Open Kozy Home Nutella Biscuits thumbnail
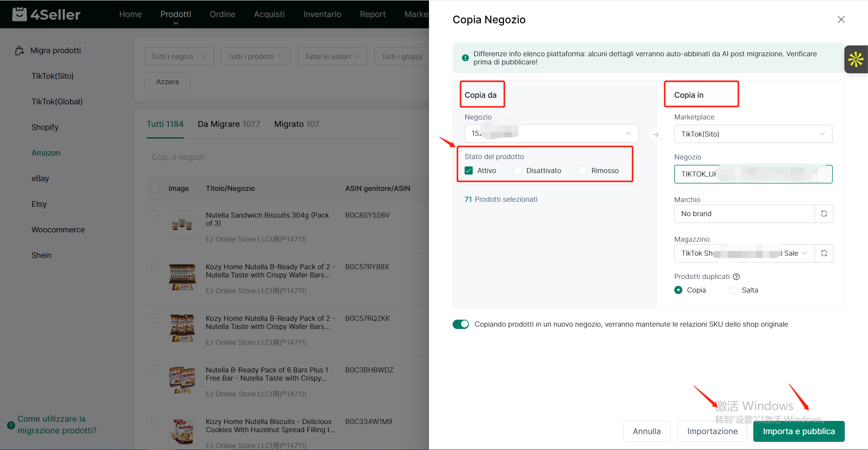This screenshot has height=450, width=868. pos(182,431)
